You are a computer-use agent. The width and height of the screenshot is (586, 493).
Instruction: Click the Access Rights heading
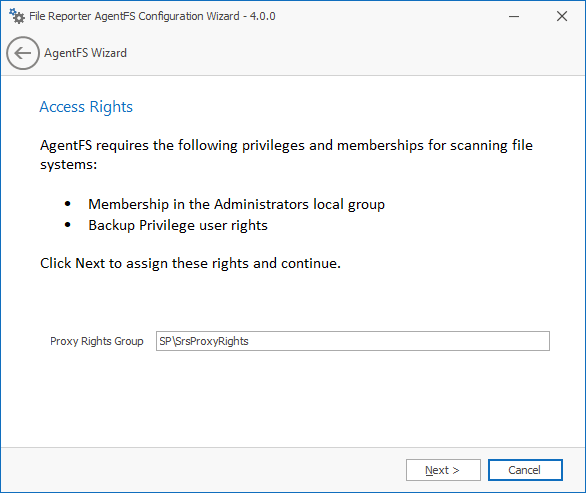point(86,107)
